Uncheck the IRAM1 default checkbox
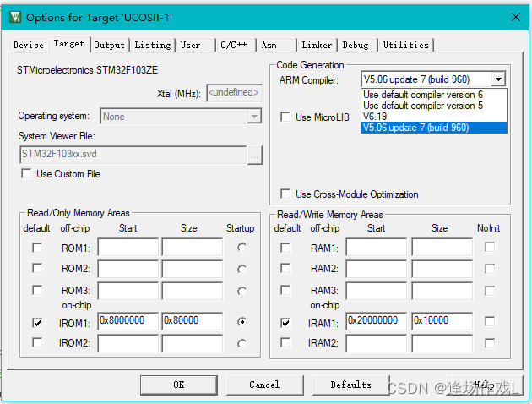The image size is (532, 404). coord(285,323)
